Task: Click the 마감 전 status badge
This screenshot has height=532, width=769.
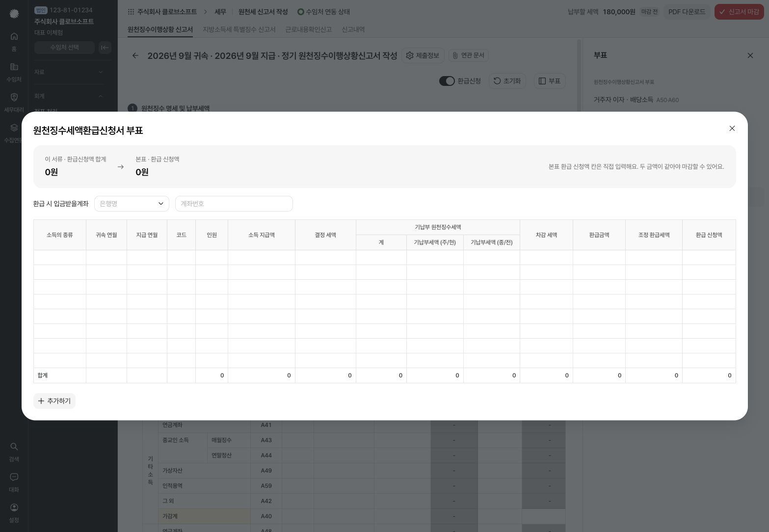Action: point(649,12)
